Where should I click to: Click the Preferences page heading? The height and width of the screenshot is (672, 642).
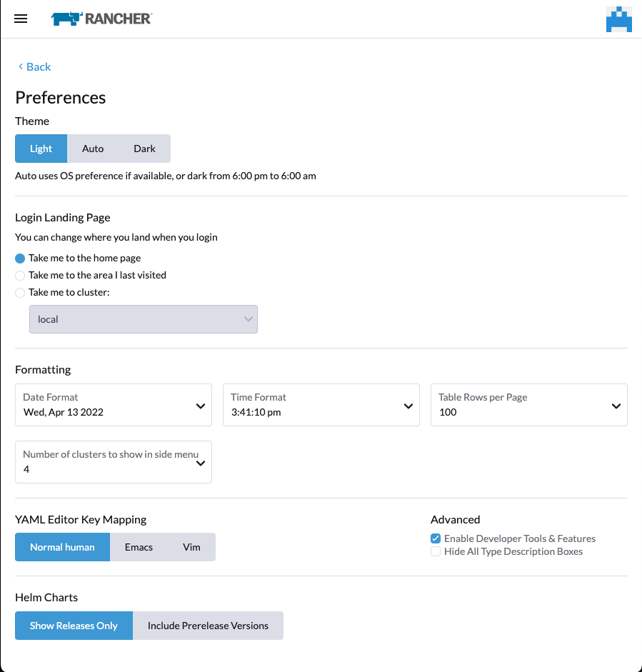point(61,98)
